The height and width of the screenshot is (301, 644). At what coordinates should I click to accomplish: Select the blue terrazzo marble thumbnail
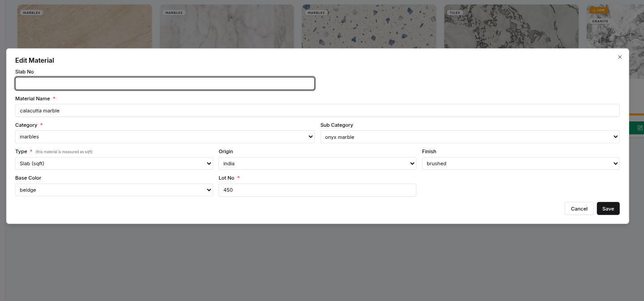click(369, 26)
